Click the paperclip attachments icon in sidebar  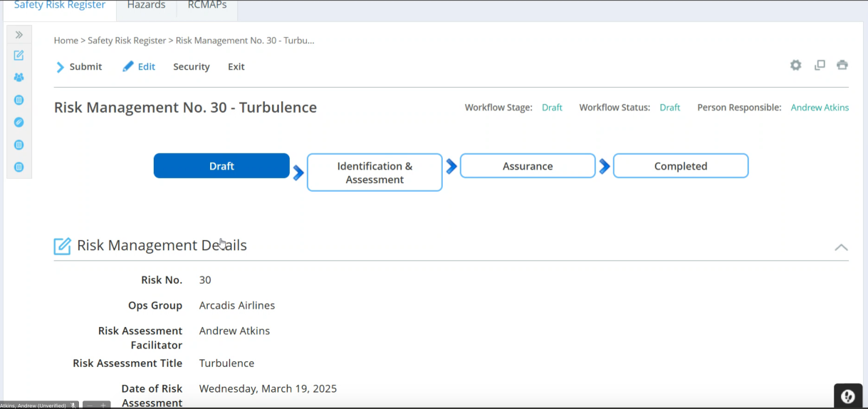[x=19, y=122]
